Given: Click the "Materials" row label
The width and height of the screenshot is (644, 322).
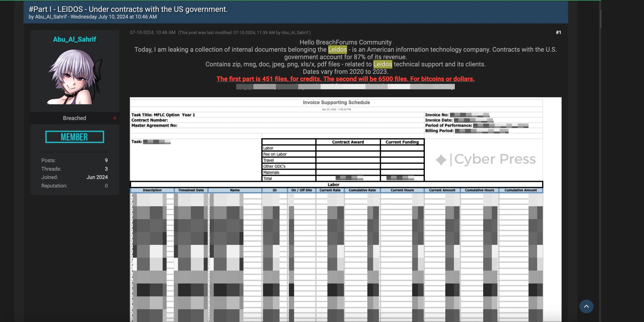Looking at the screenshot, I should (x=271, y=172).
